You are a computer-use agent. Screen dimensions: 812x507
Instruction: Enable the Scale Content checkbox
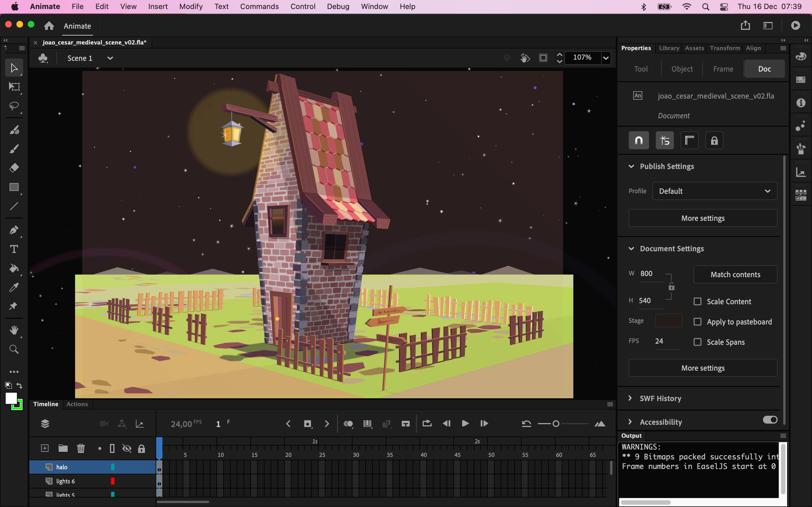pos(698,301)
